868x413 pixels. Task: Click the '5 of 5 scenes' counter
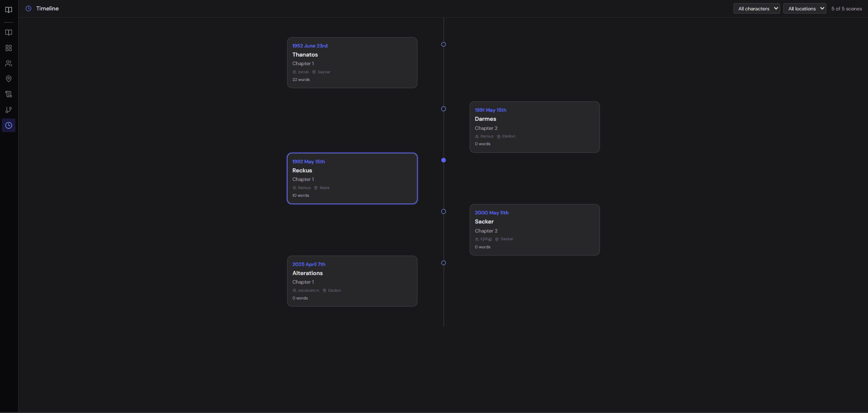point(847,9)
